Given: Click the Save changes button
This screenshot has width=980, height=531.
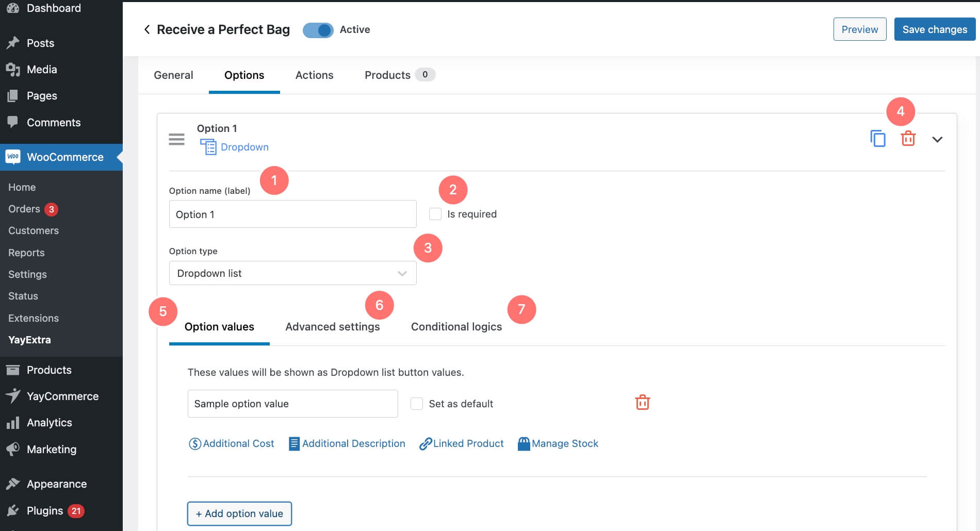Looking at the screenshot, I should 934,29.
